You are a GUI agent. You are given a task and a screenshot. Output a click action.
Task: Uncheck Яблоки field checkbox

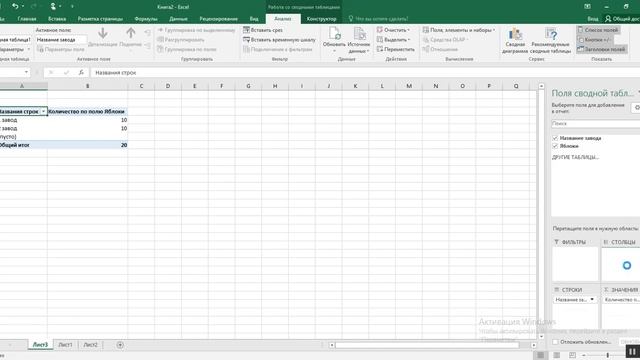555,146
